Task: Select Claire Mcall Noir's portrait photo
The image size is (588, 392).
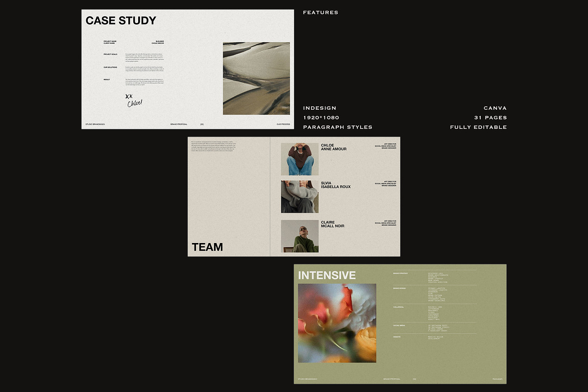Action: coord(300,236)
